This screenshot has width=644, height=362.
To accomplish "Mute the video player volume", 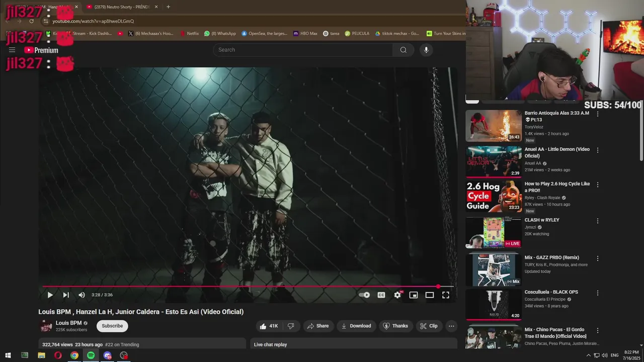I will point(82,295).
